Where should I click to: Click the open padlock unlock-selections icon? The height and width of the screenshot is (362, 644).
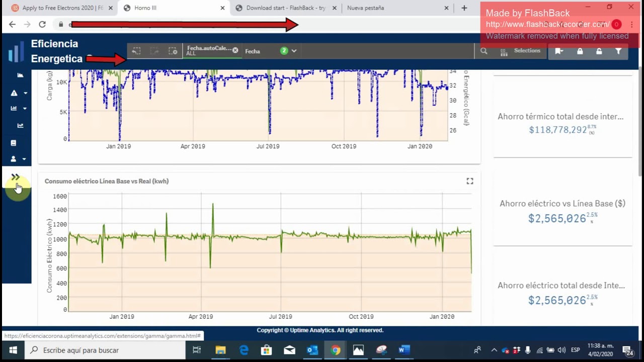[x=599, y=51]
